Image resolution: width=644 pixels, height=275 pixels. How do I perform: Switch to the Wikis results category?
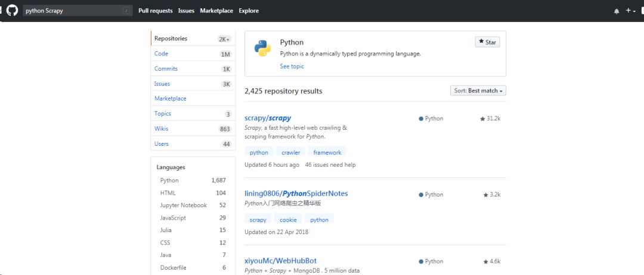pyautogui.click(x=193, y=129)
